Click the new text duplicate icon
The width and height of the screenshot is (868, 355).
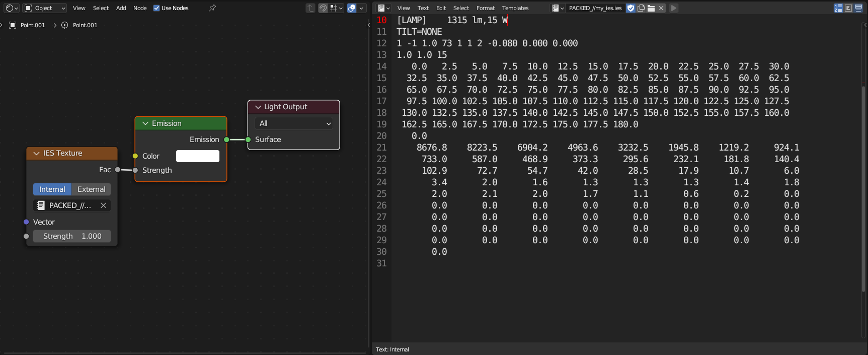click(641, 8)
